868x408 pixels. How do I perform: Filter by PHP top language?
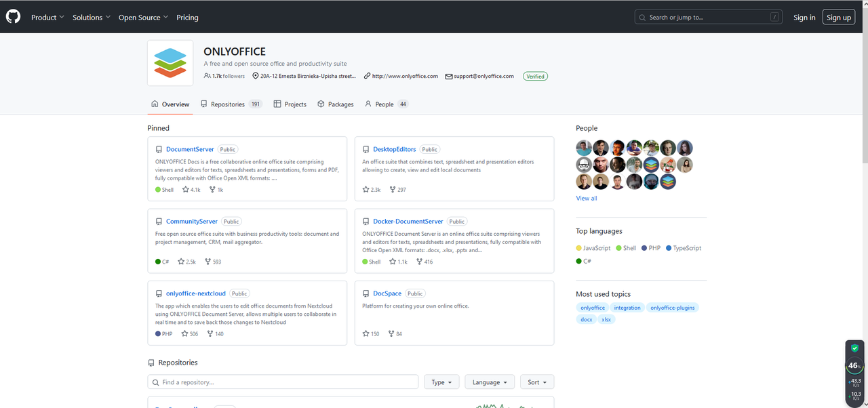[x=651, y=248]
